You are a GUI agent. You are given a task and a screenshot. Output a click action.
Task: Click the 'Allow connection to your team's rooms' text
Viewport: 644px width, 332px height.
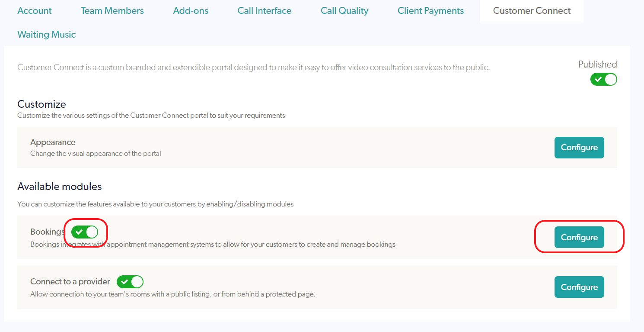(x=173, y=294)
